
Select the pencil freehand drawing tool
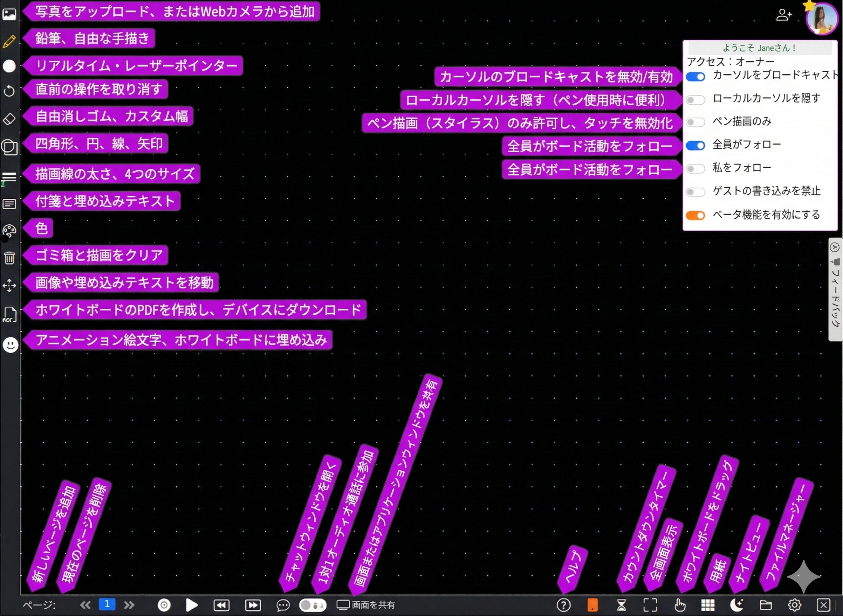point(9,41)
